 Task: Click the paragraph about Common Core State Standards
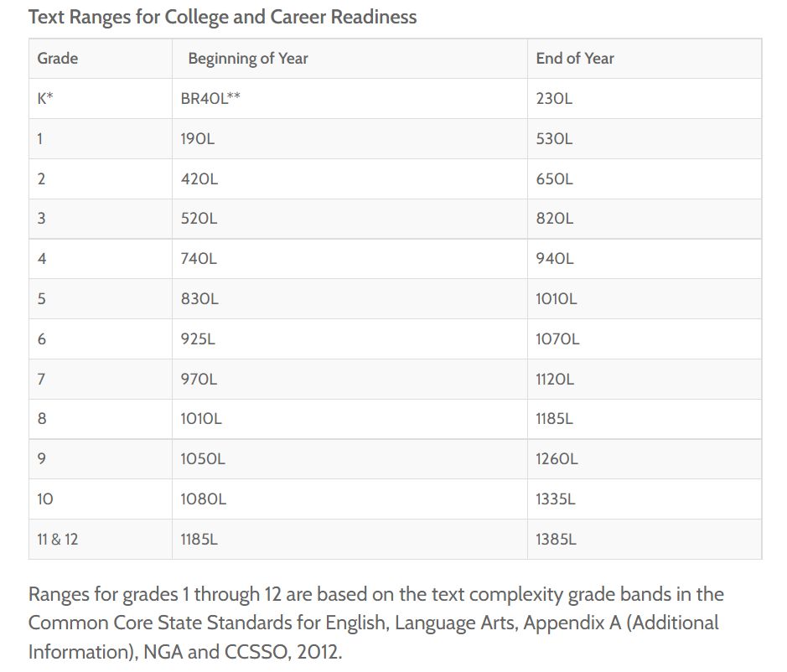point(375,623)
